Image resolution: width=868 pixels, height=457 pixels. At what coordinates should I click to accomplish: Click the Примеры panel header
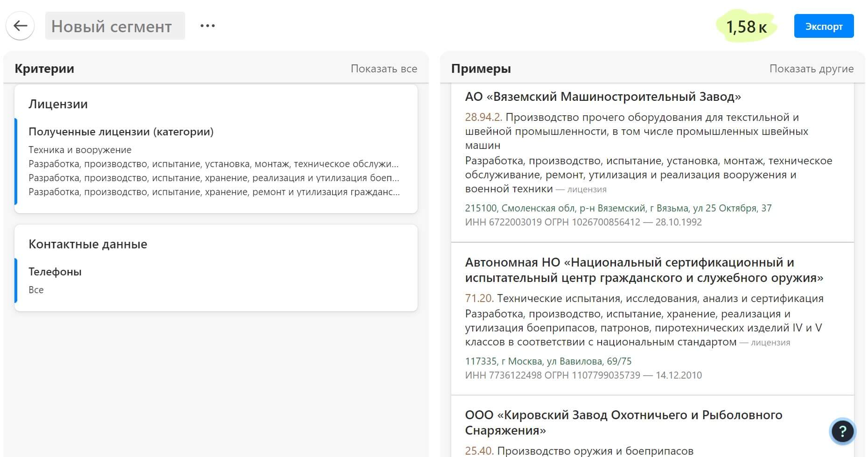(x=481, y=69)
